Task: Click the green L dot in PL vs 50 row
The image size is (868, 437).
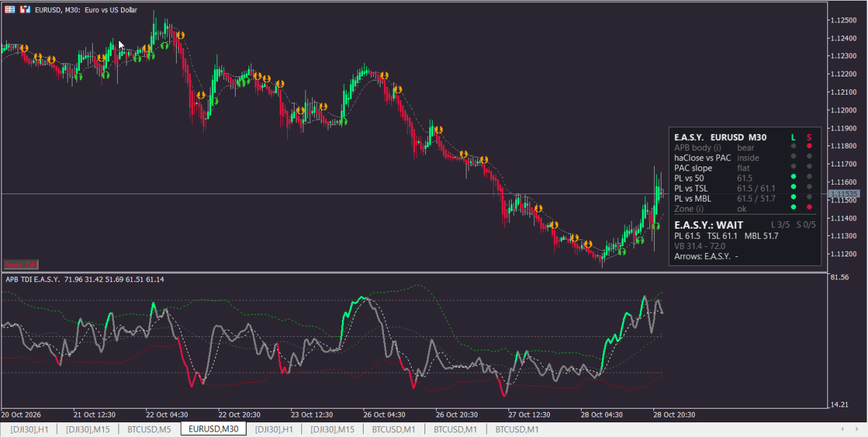Action: click(794, 177)
